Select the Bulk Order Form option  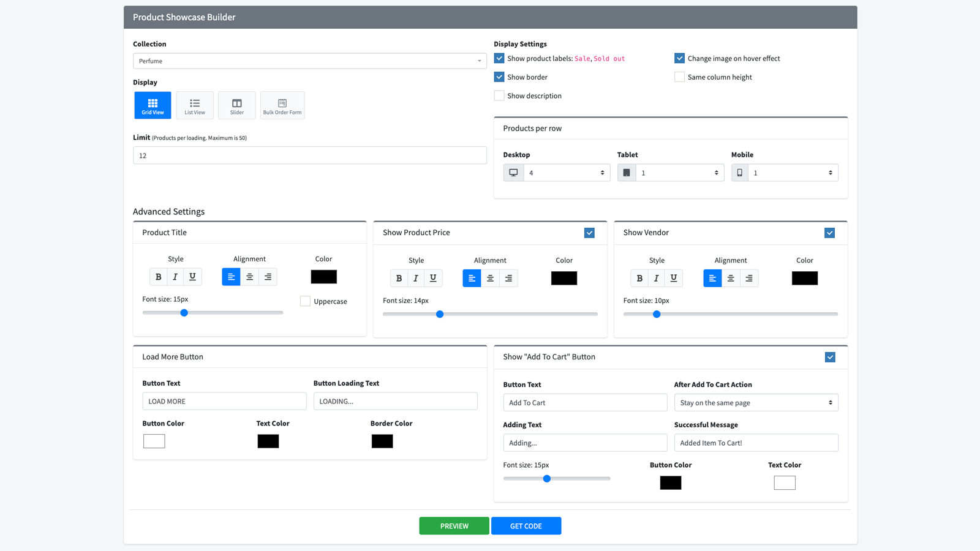[x=282, y=105]
